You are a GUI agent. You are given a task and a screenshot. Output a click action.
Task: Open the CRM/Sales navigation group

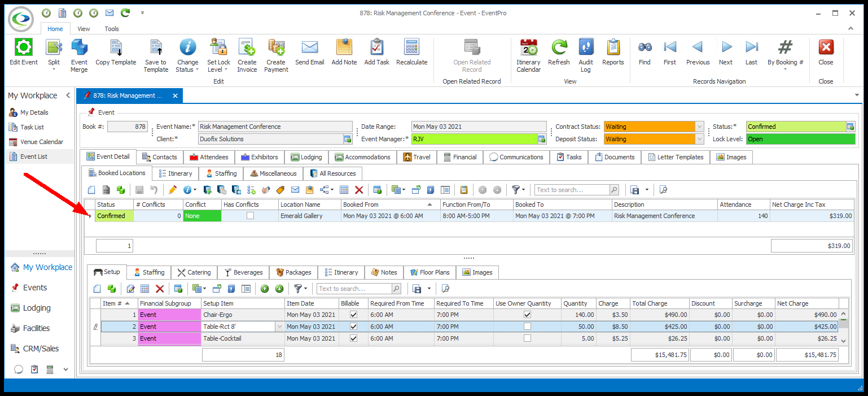tap(40, 349)
